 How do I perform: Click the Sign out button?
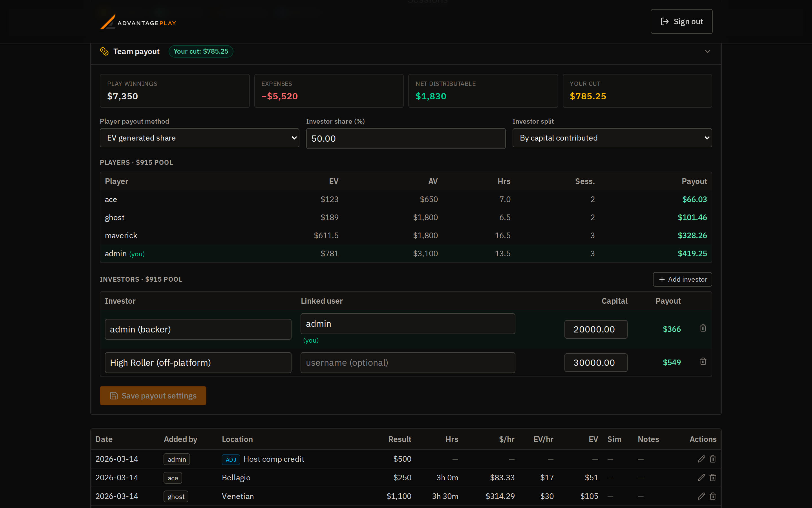pyautogui.click(x=681, y=21)
